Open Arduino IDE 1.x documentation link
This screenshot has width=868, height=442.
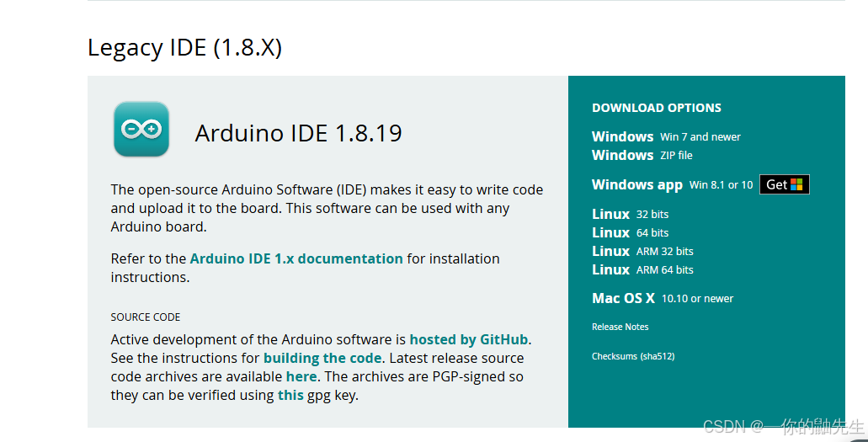point(296,258)
